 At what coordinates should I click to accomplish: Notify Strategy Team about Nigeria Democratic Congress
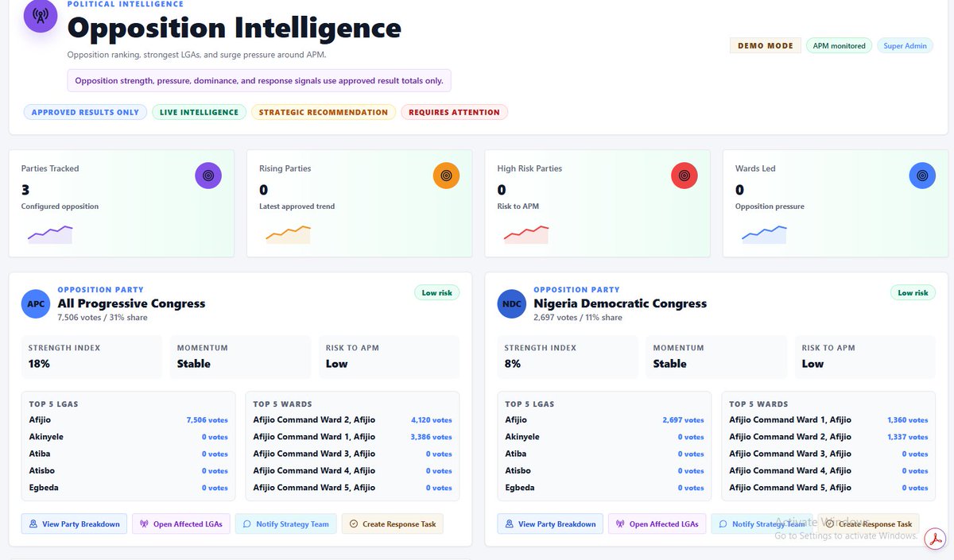click(762, 524)
